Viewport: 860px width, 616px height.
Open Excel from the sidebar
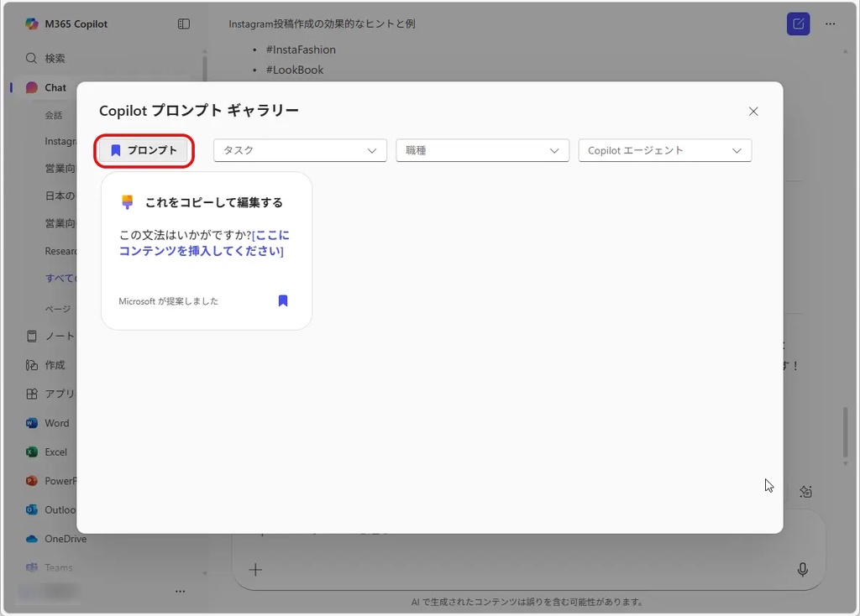55,452
